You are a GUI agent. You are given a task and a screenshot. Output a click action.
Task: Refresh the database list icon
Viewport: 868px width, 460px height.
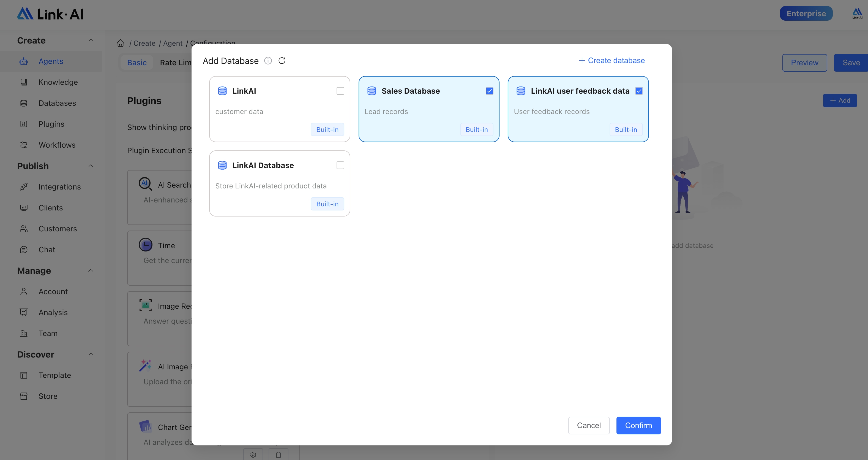pyautogui.click(x=282, y=61)
